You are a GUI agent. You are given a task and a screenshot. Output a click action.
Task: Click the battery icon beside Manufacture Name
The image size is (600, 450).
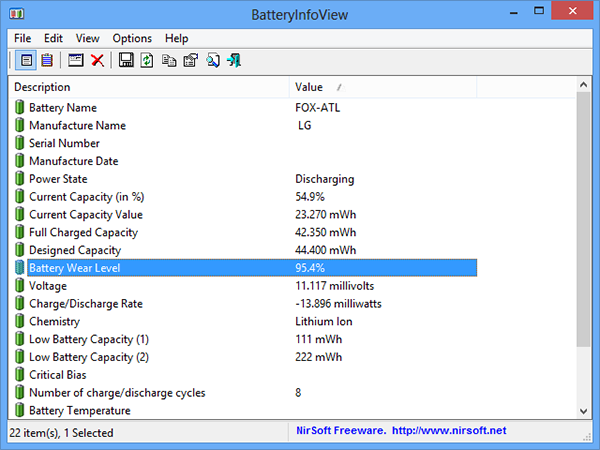point(20,125)
